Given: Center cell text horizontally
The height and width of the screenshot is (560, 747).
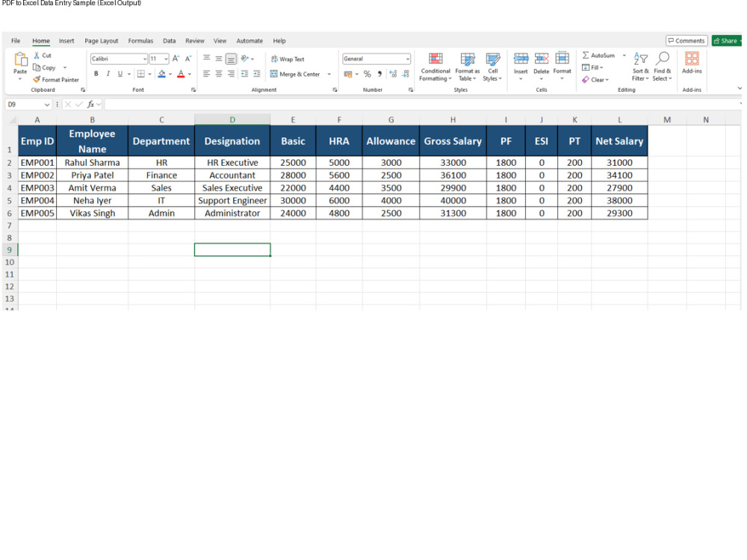Looking at the screenshot, I should pyautogui.click(x=219, y=74).
